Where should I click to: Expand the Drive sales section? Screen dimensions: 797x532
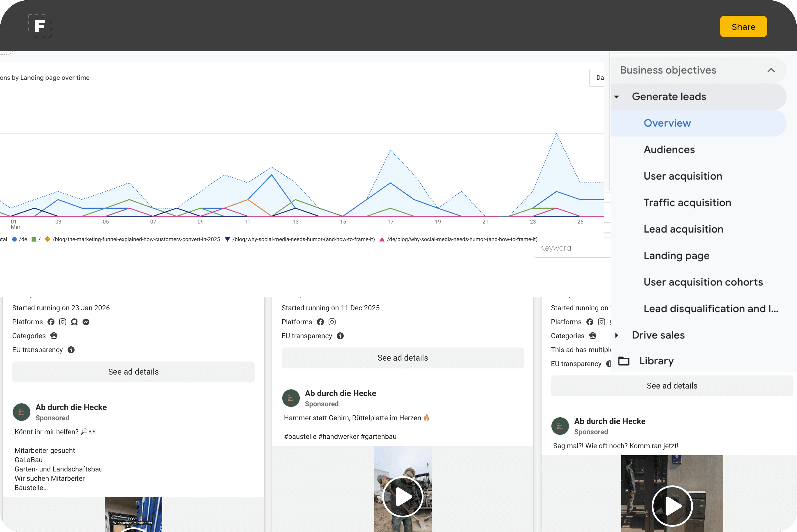[617, 335]
